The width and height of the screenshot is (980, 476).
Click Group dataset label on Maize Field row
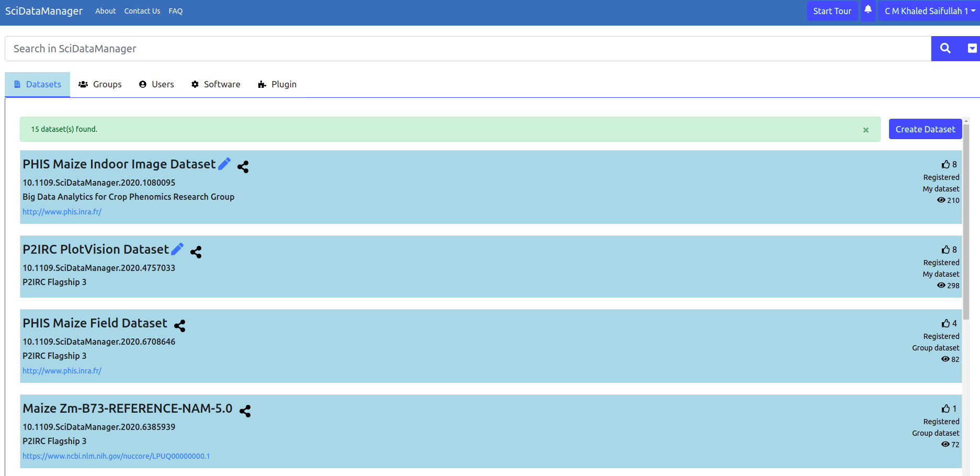pyautogui.click(x=936, y=348)
